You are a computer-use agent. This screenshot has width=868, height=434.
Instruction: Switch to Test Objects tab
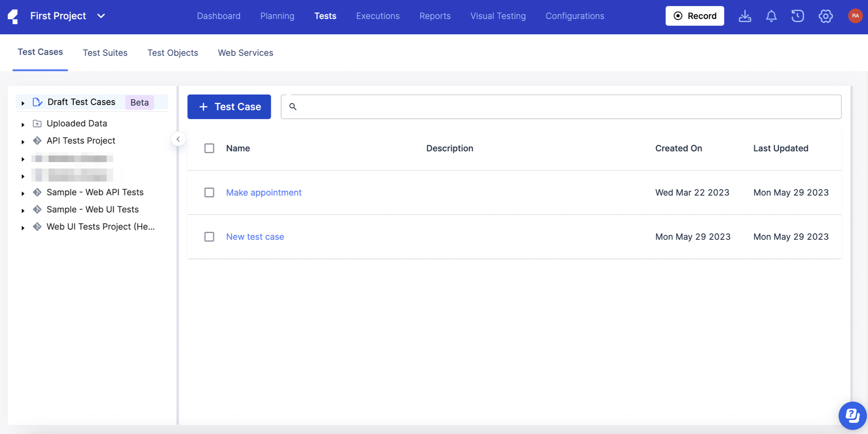click(x=172, y=53)
